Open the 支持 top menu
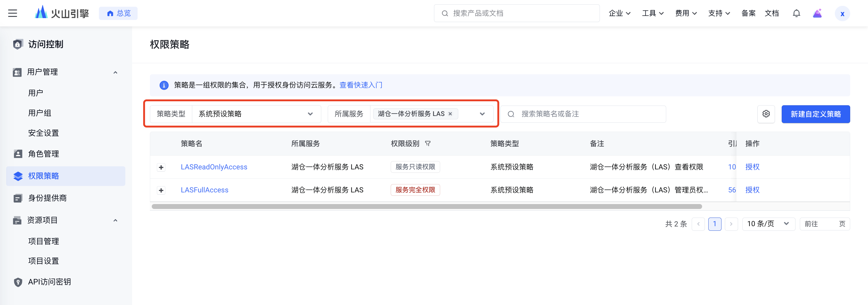 (x=719, y=13)
